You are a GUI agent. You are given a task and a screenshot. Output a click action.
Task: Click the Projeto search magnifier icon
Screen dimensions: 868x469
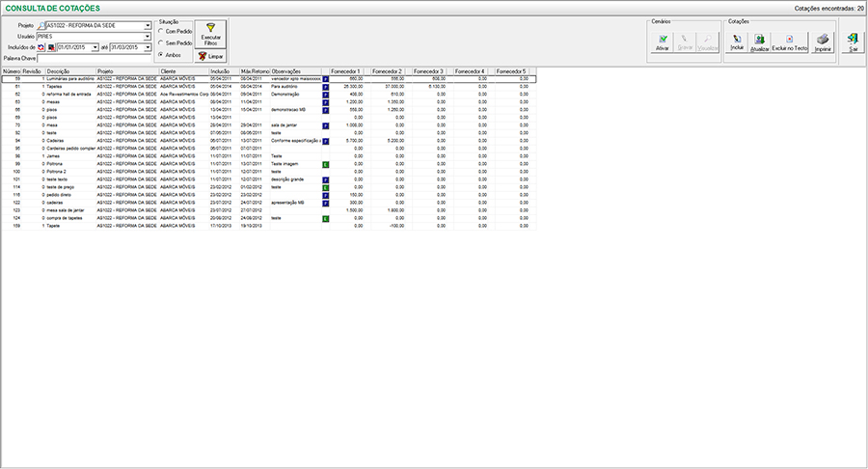pos(41,25)
